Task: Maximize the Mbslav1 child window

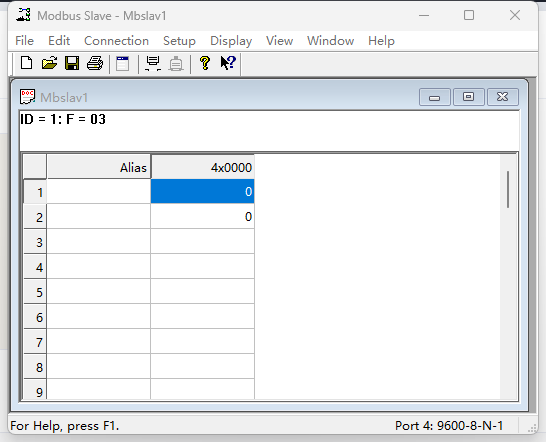Action: click(x=468, y=97)
